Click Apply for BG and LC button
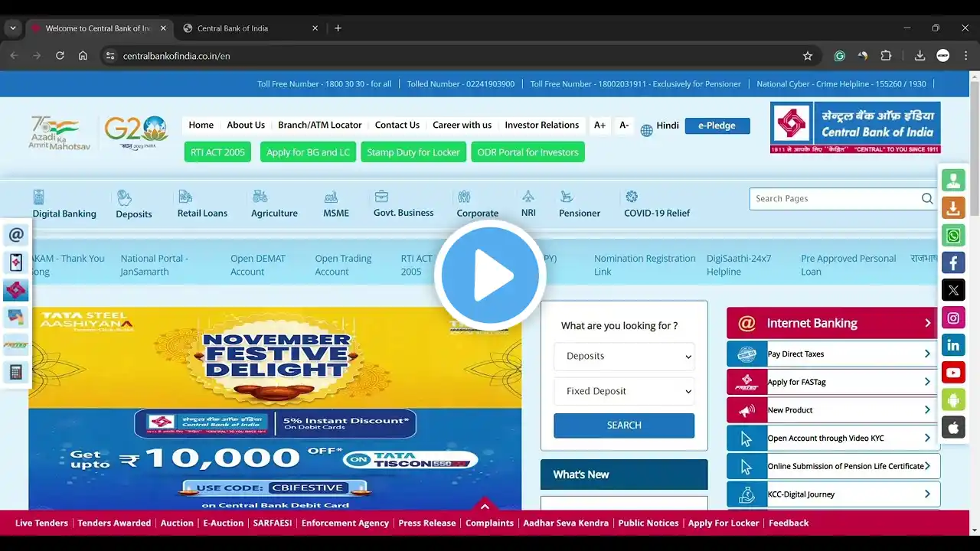The height and width of the screenshot is (551, 980). pyautogui.click(x=308, y=152)
